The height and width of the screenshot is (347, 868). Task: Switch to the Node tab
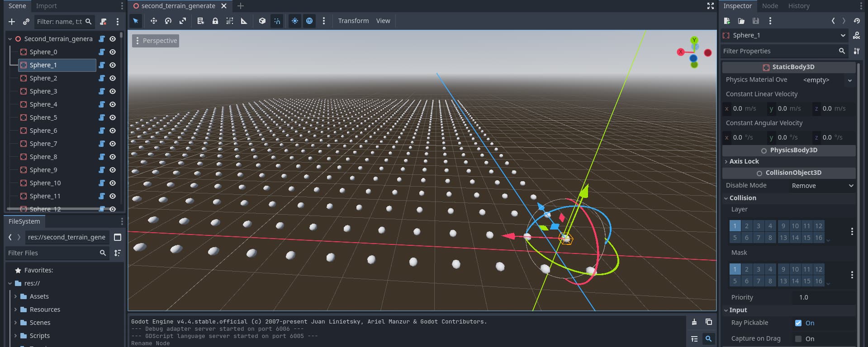pyautogui.click(x=770, y=6)
